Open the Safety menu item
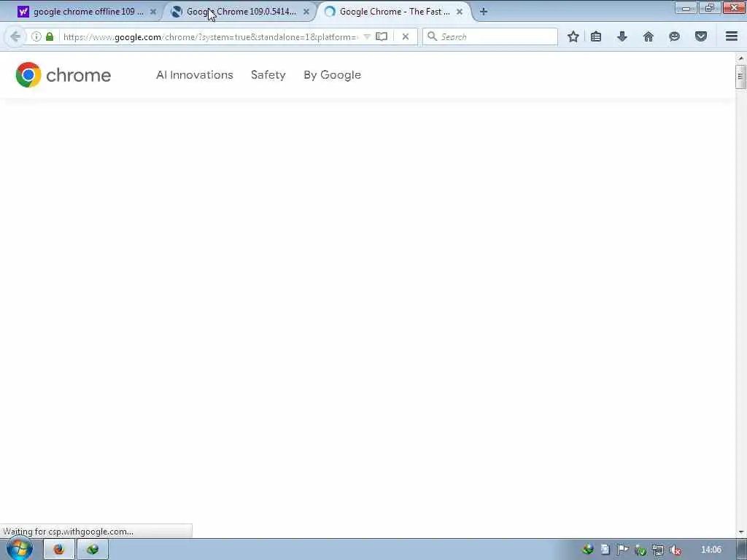This screenshot has height=560, width=747. (268, 75)
